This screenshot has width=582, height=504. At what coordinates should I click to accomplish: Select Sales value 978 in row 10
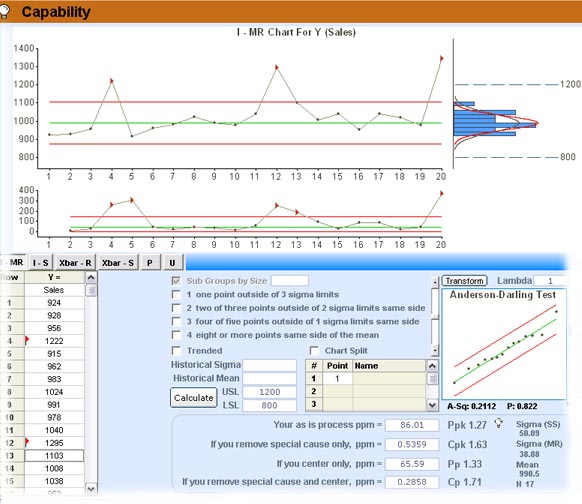54,418
